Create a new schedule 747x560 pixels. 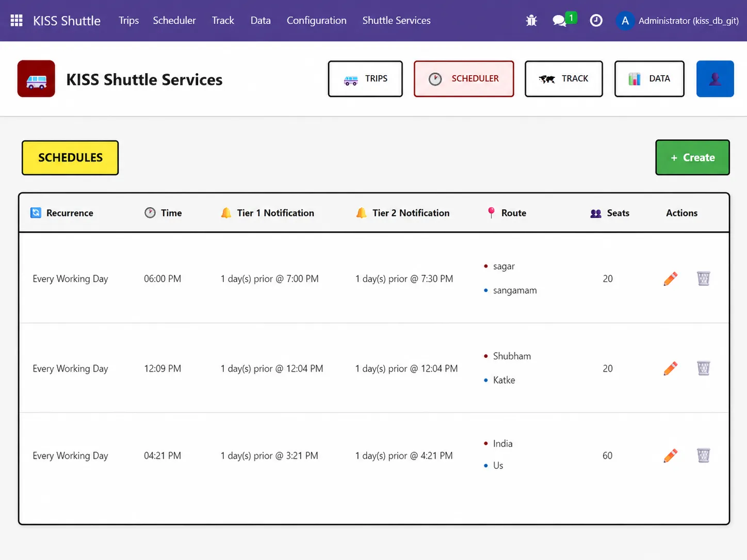(693, 158)
